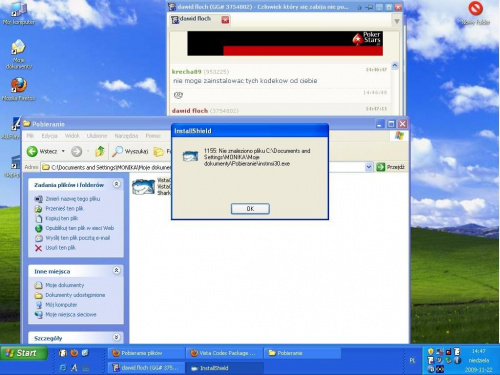Maximize the Pobieranie explorer window
Image resolution: width=500 pixels, height=375 pixels.
click(391, 124)
